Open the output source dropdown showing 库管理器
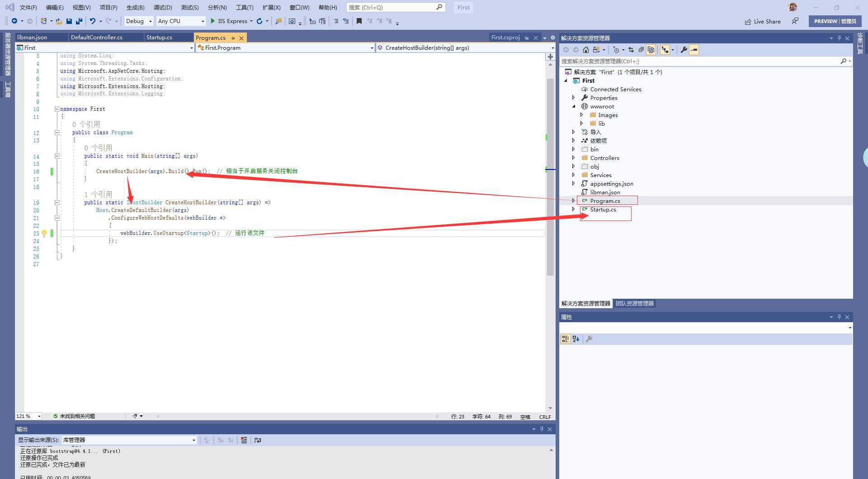This screenshot has width=868, height=479. tap(129, 440)
